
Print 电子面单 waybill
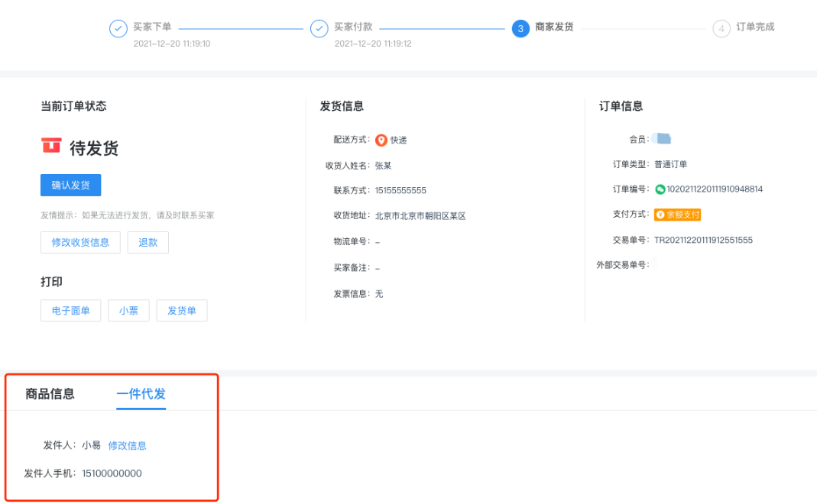pyautogui.click(x=70, y=311)
